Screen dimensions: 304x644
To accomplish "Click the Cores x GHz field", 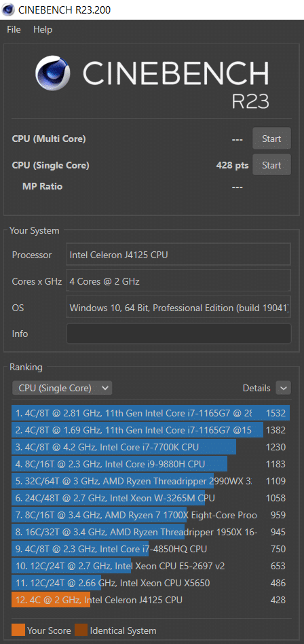I will pos(178,281).
